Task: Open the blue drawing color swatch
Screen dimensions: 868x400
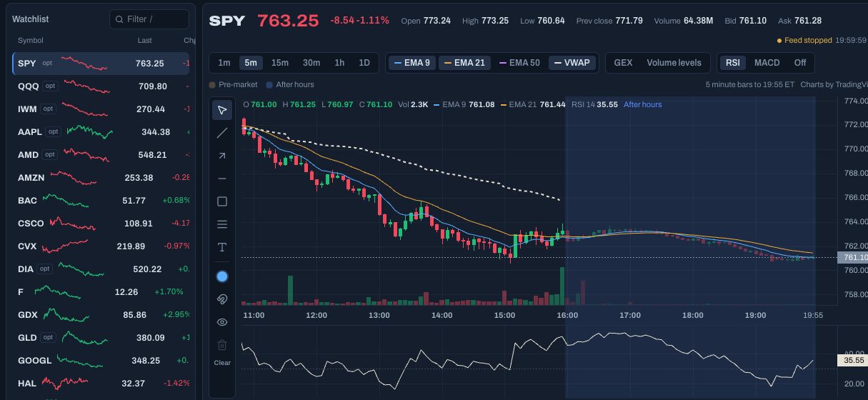Action: click(222, 276)
